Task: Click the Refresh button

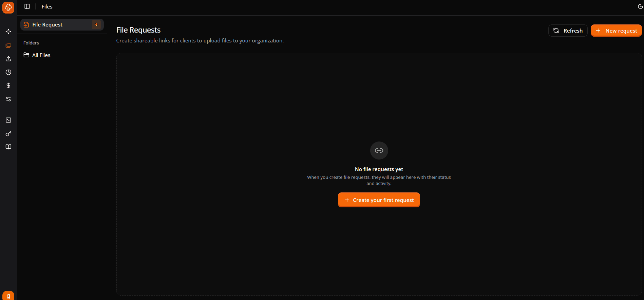Action: 568,31
